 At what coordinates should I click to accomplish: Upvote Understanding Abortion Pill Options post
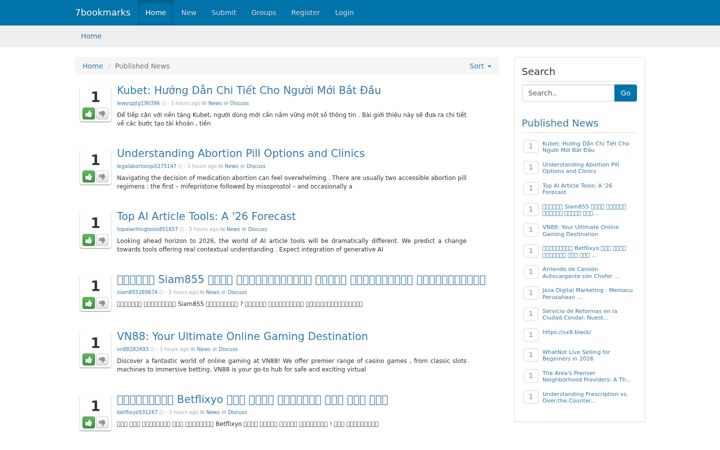pyautogui.click(x=89, y=176)
